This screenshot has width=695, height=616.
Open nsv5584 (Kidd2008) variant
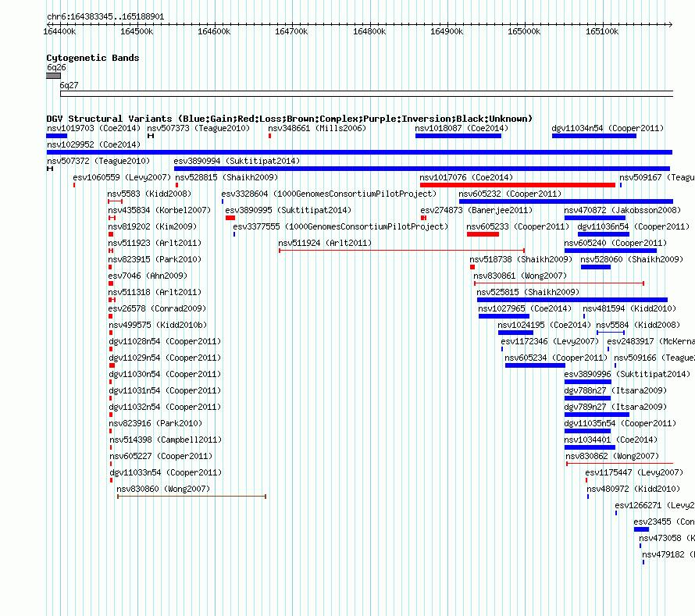click(638, 325)
